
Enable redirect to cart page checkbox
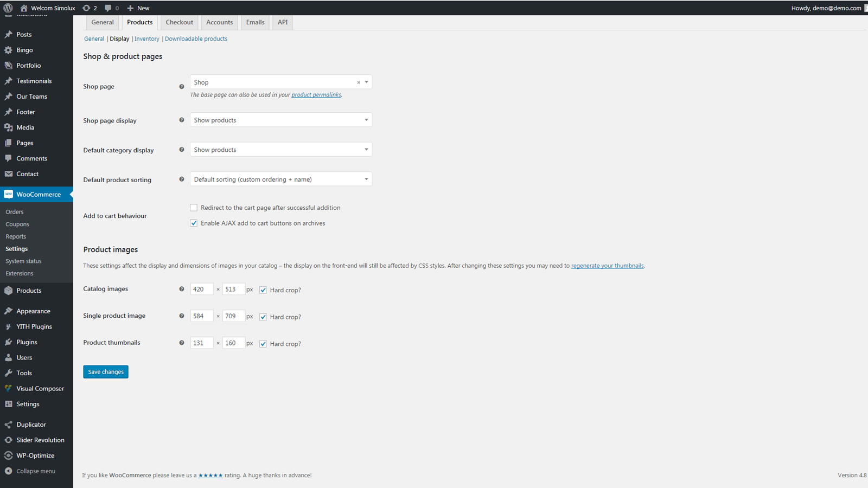tap(194, 208)
